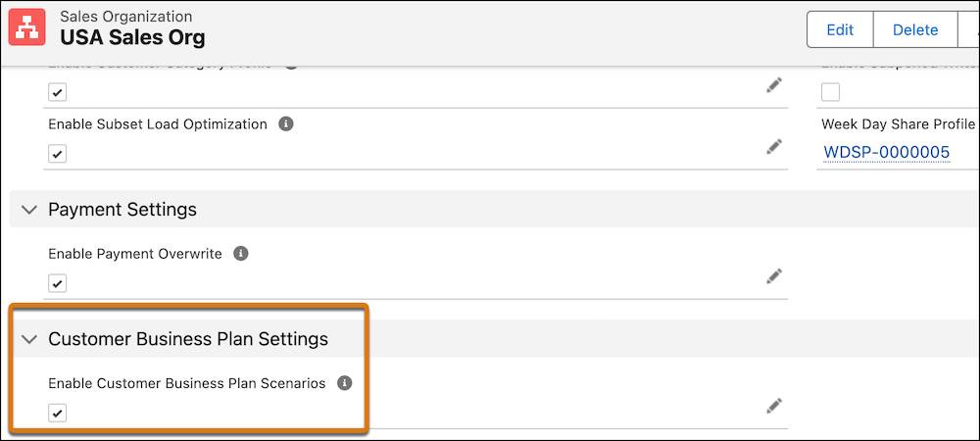The height and width of the screenshot is (441, 980).
Task: Click pencil icon for Customer Business Plan Scenarios
Action: (774, 407)
